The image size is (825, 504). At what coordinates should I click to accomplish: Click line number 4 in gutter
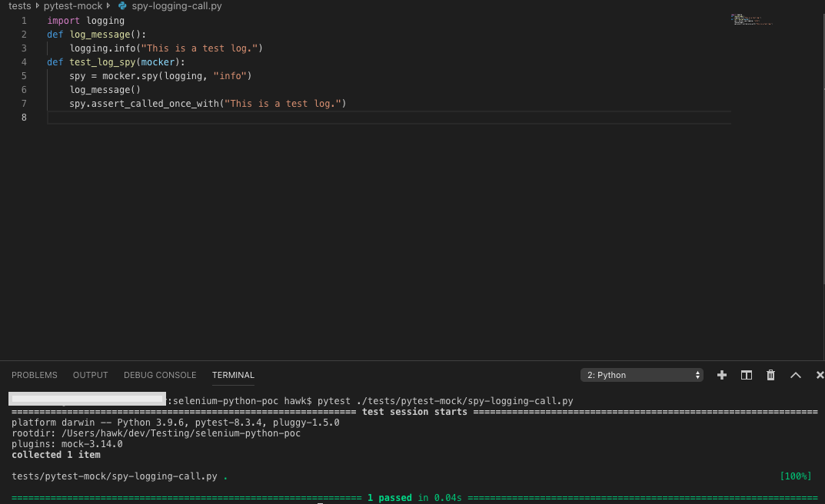(x=24, y=62)
